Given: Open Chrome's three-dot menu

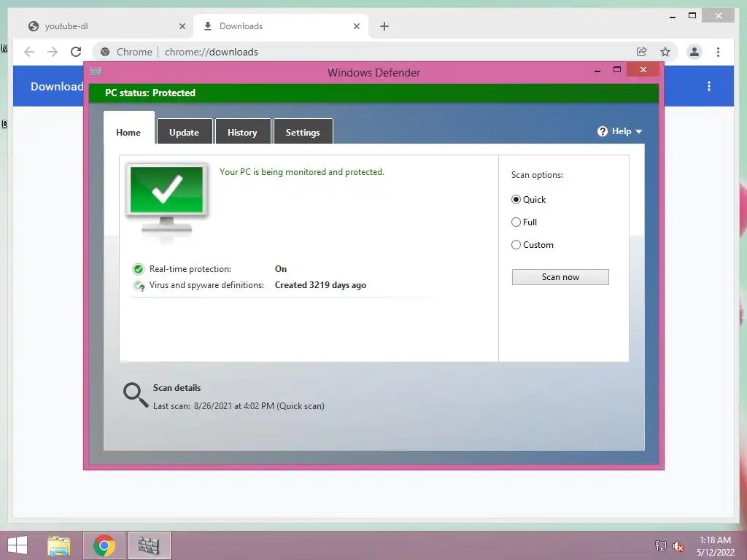Looking at the screenshot, I should [x=718, y=52].
